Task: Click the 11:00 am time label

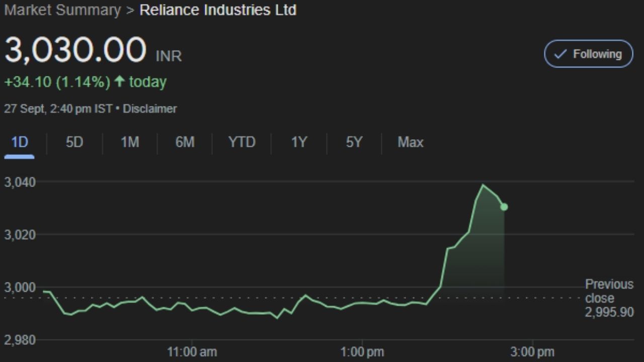Action: pyautogui.click(x=192, y=352)
